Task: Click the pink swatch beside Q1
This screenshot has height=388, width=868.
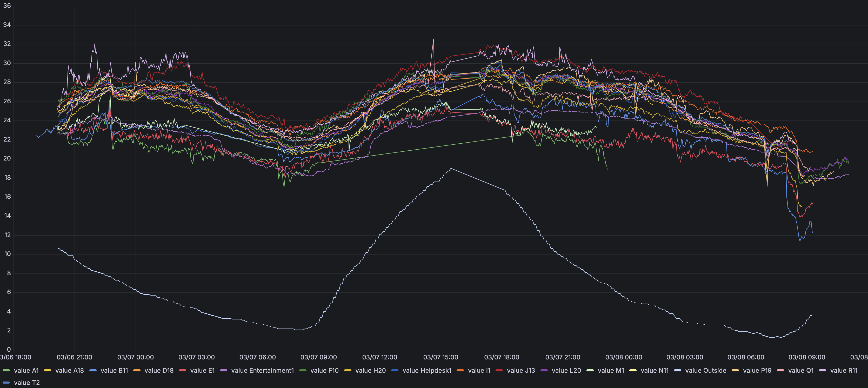Action: click(x=780, y=371)
